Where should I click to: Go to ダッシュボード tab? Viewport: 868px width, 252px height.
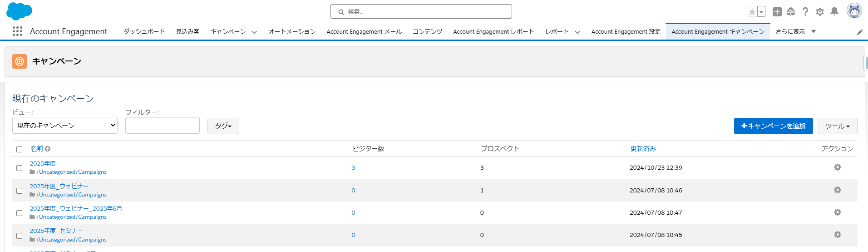coord(144,31)
